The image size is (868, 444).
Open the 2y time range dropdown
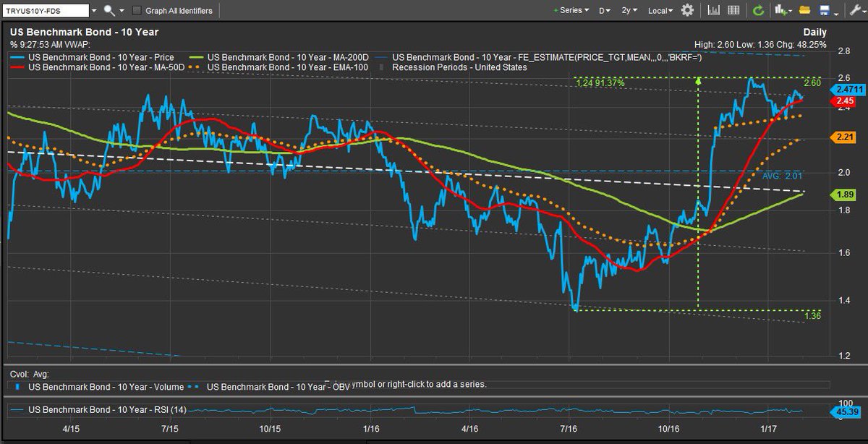[631, 11]
